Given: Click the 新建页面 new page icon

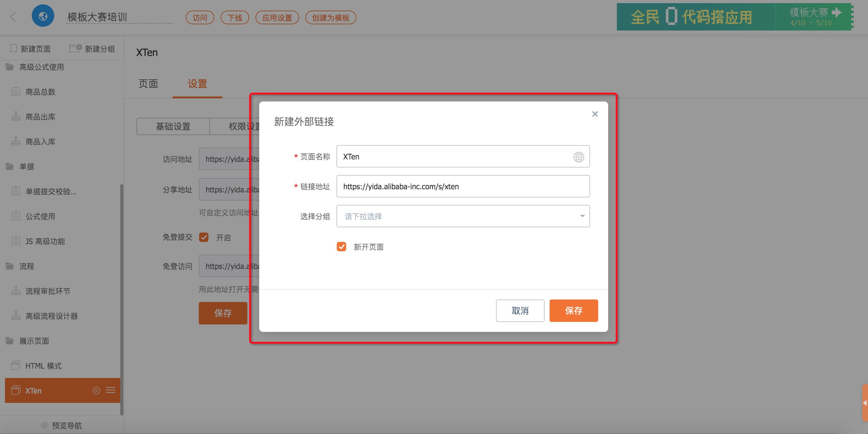Looking at the screenshot, I should pos(13,49).
